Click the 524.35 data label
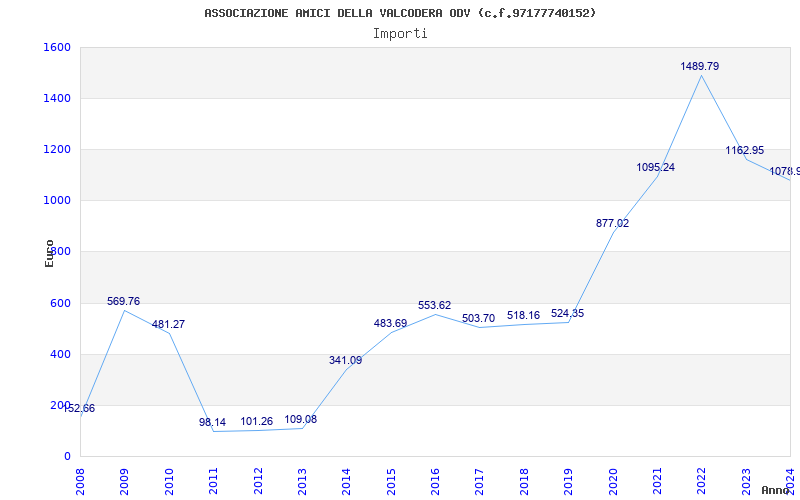The image size is (800, 500). (x=567, y=314)
